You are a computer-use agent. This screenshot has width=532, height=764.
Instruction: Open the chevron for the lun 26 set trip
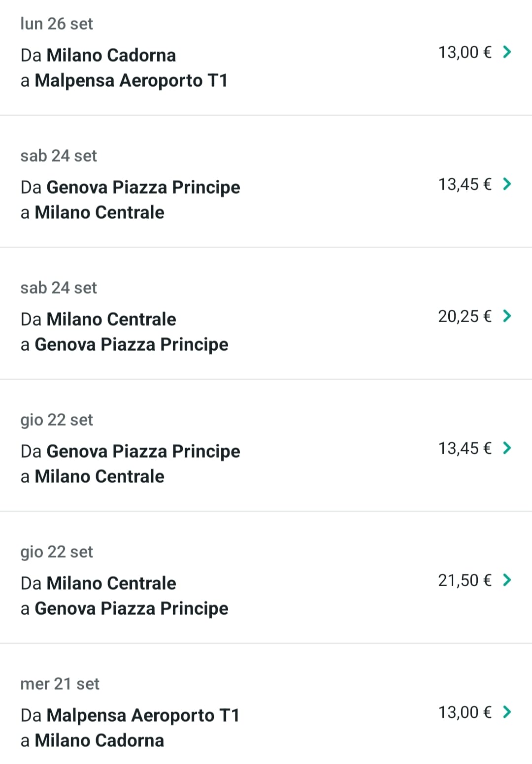(507, 52)
